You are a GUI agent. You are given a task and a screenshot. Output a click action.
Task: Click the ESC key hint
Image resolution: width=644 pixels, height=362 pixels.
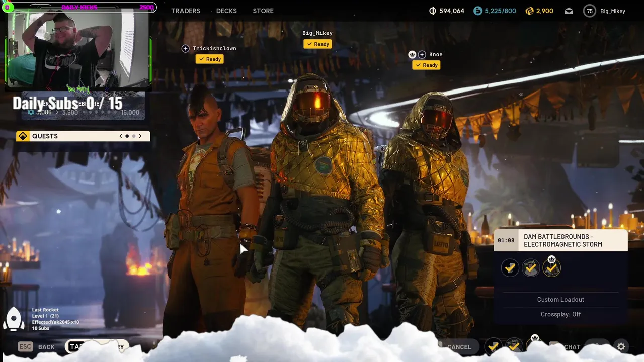[x=25, y=346]
